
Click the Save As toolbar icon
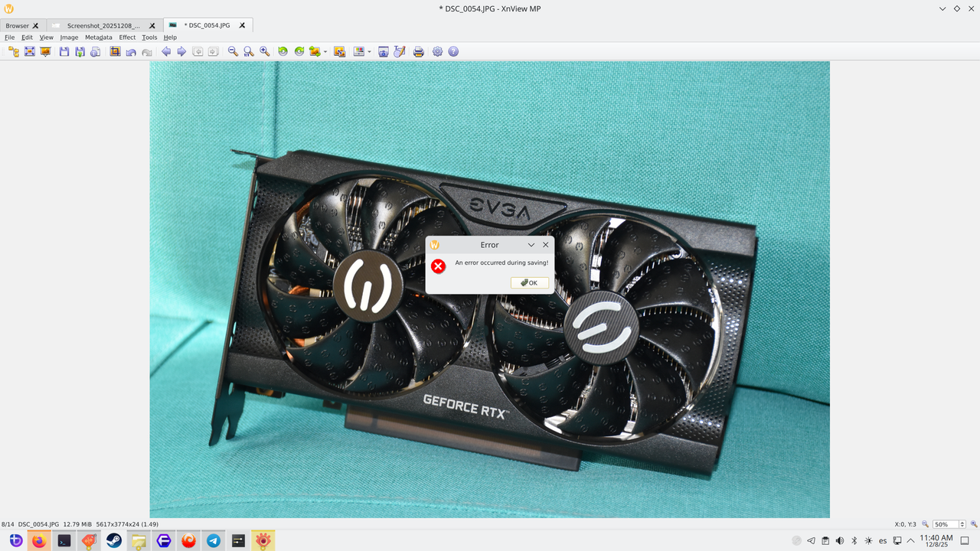pyautogui.click(x=80, y=51)
